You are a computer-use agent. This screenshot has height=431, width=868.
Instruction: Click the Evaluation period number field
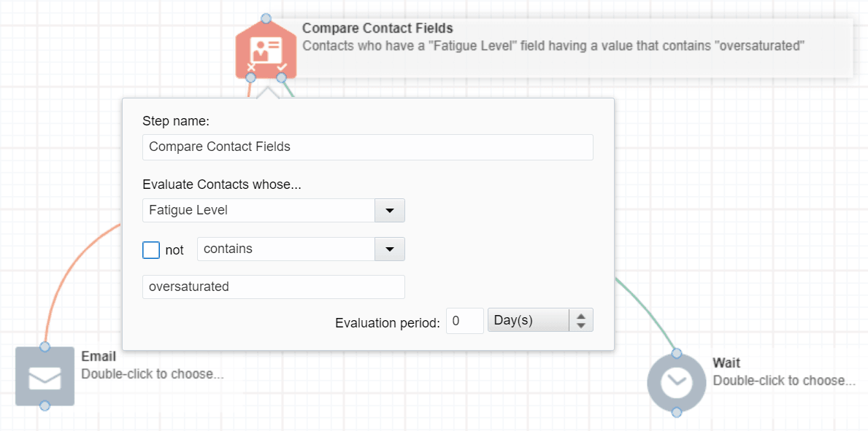coord(464,321)
